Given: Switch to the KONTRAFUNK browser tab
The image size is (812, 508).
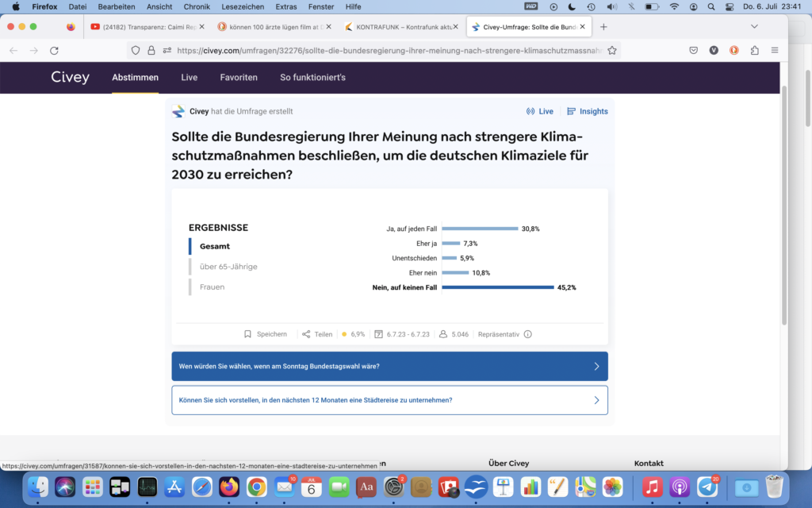Looking at the screenshot, I should (x=399, y=26).
